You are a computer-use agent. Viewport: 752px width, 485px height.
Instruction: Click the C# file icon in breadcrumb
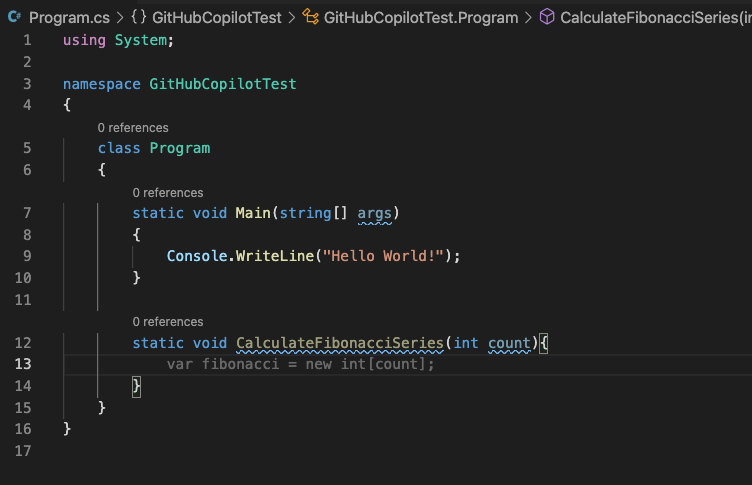(14, 17)
